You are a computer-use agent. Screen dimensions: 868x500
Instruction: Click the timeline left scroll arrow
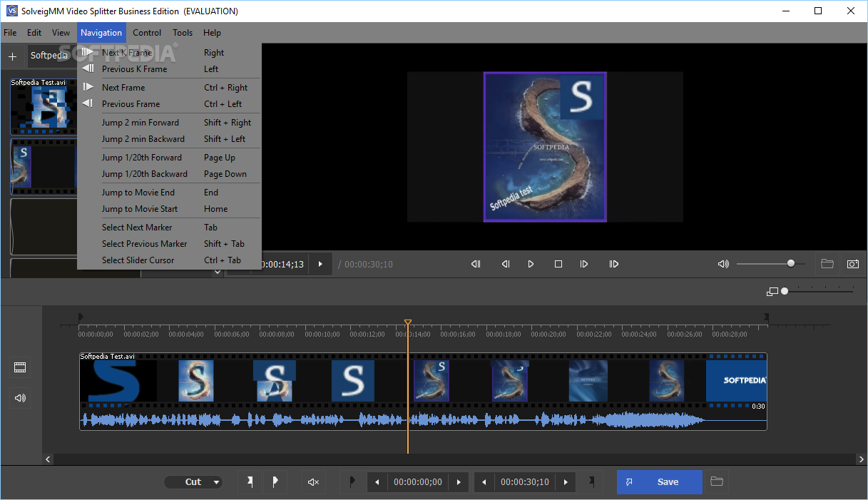[x=48, y=459]
